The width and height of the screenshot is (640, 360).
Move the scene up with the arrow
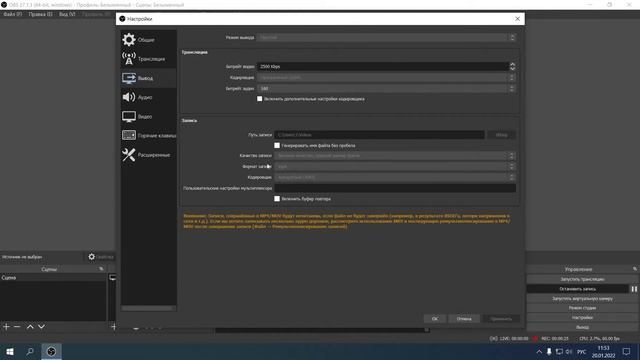[30, 327]
